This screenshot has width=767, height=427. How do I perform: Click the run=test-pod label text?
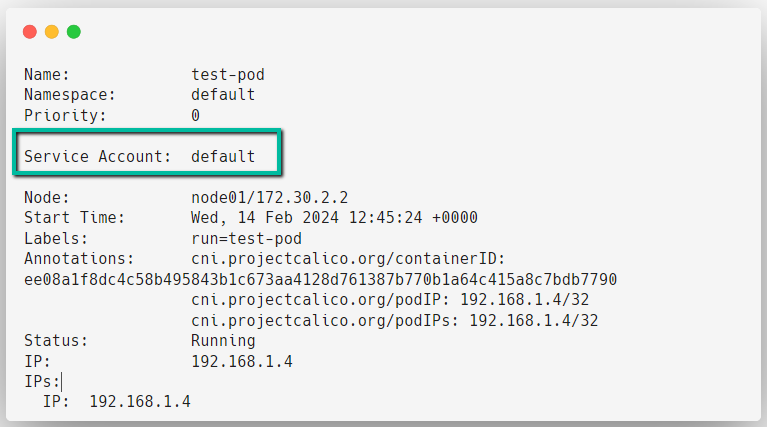247,239
